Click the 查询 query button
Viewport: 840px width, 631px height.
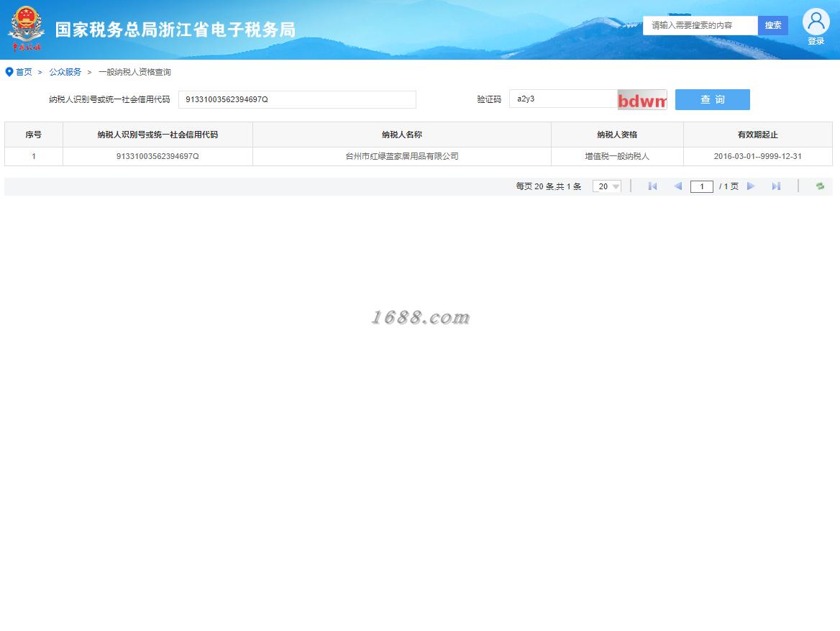pos(713,100)
